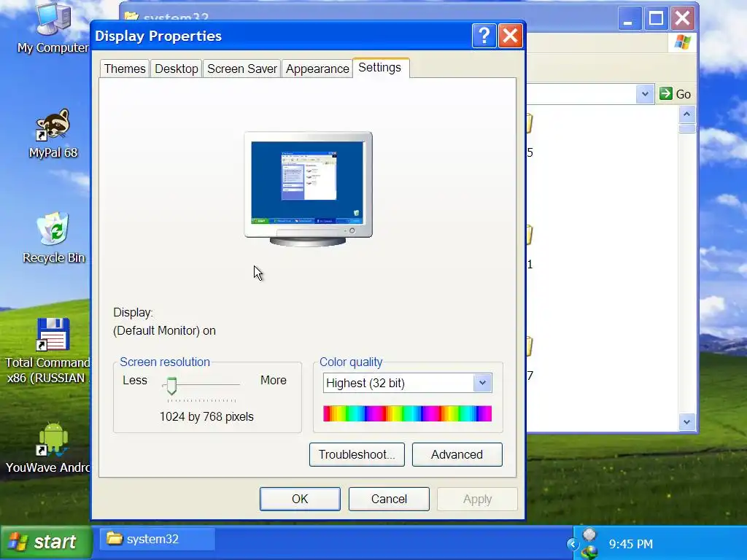
Task: Select the Settings tab
Action: pos(379,68)
